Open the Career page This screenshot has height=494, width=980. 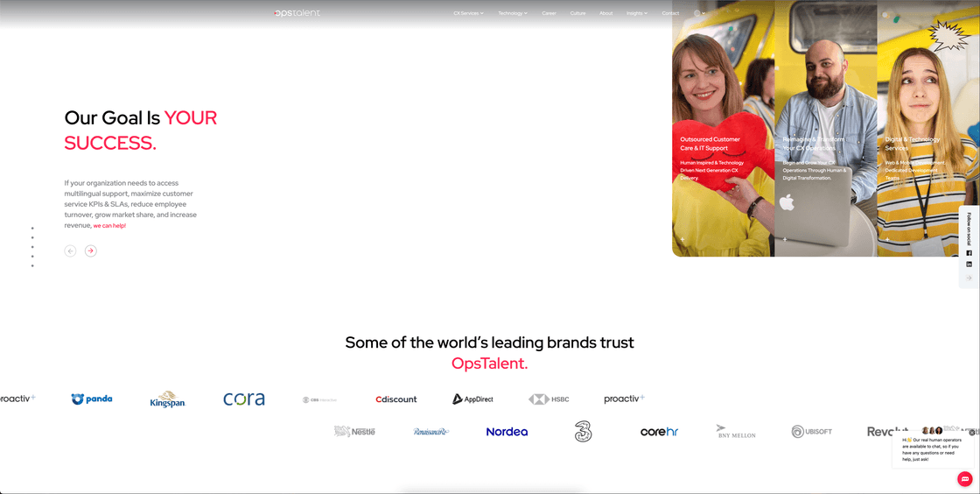pyautogui.click(x=549, y=13)
